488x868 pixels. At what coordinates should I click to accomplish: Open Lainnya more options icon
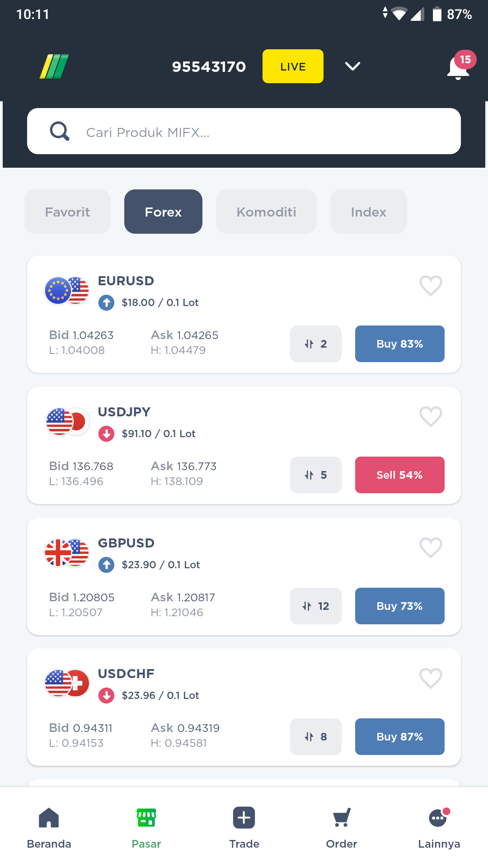point(439,818)
